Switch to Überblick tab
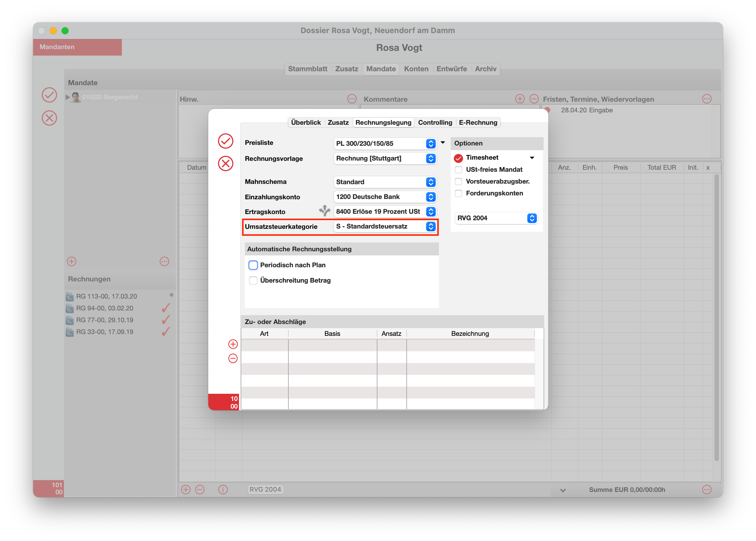Screen dimensions: 756x541 coord(306,123)
